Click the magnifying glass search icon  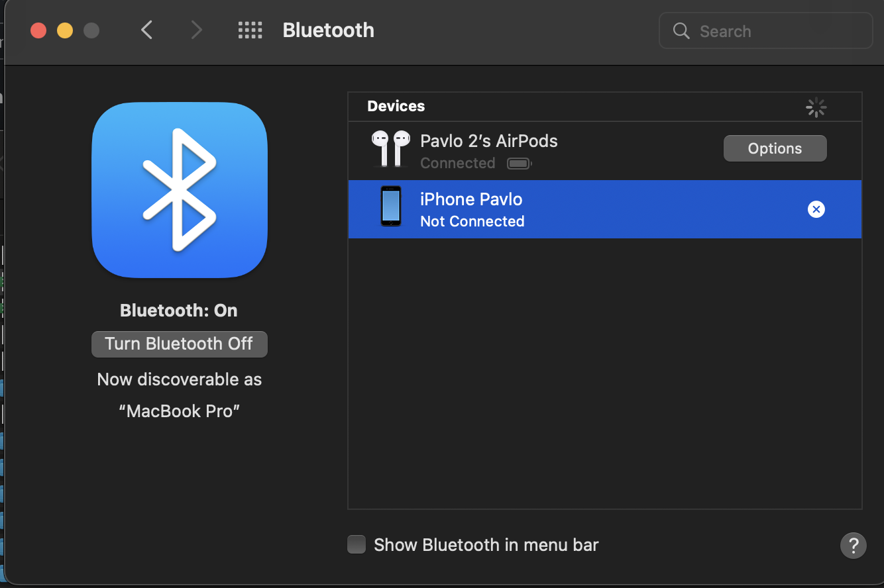pos(681,31)
